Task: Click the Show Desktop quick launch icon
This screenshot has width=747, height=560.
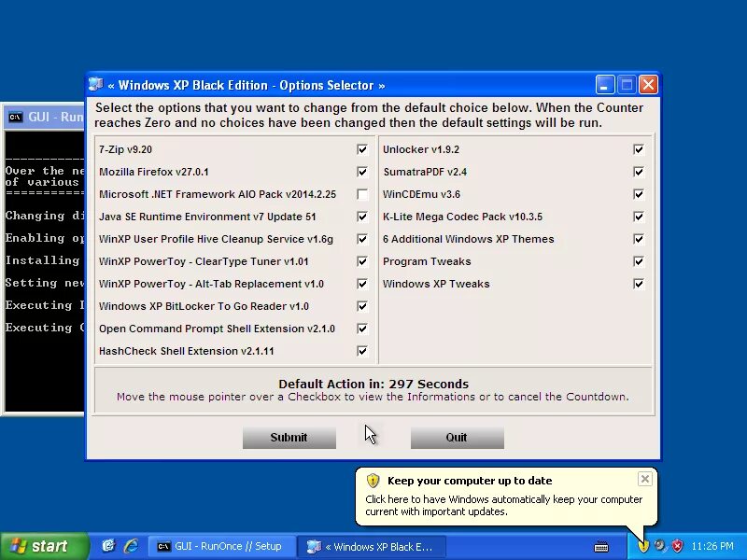Action: [x=108, y=546]
